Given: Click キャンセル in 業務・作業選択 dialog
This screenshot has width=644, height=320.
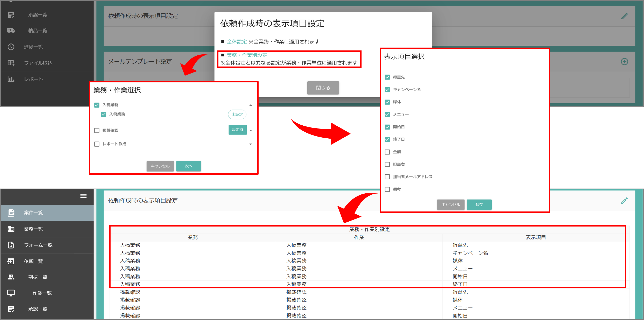Looking at the screenshot, I should [160, 166].
